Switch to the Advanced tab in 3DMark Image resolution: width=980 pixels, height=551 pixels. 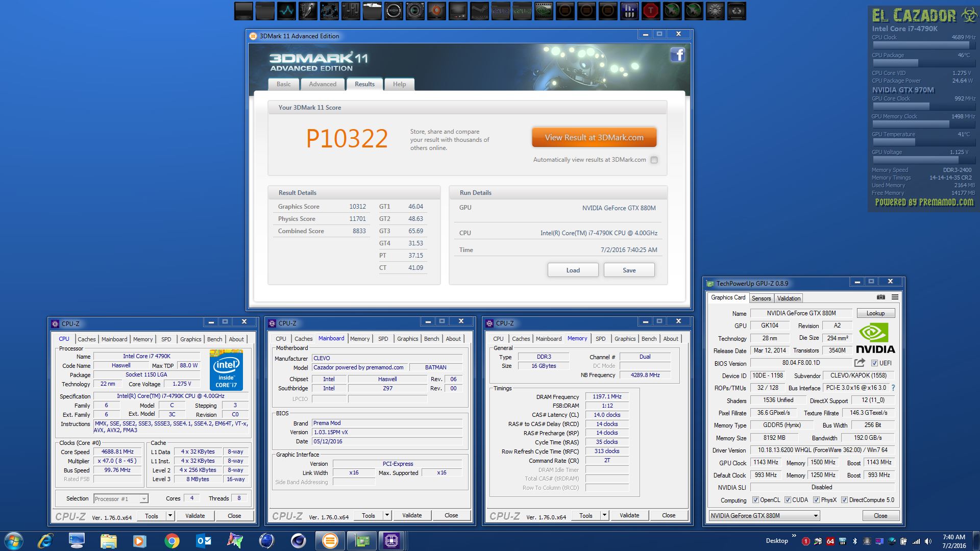[x=323, y=84]
